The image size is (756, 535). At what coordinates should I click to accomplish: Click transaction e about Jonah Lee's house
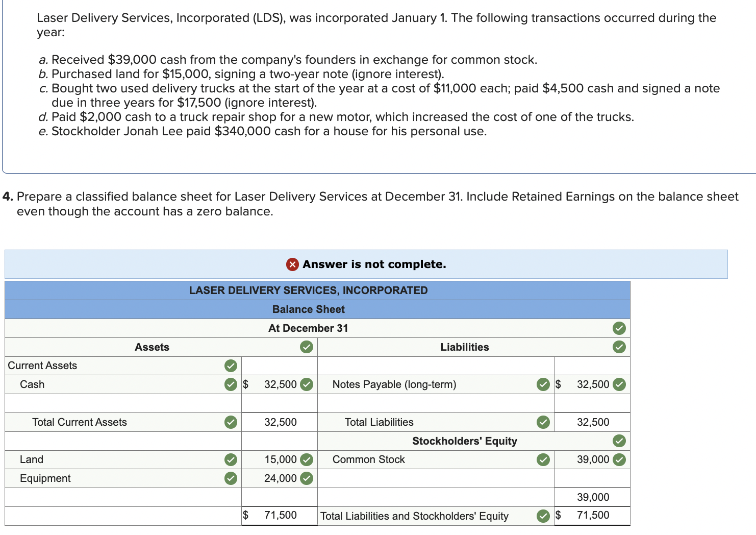click(263, 131)
